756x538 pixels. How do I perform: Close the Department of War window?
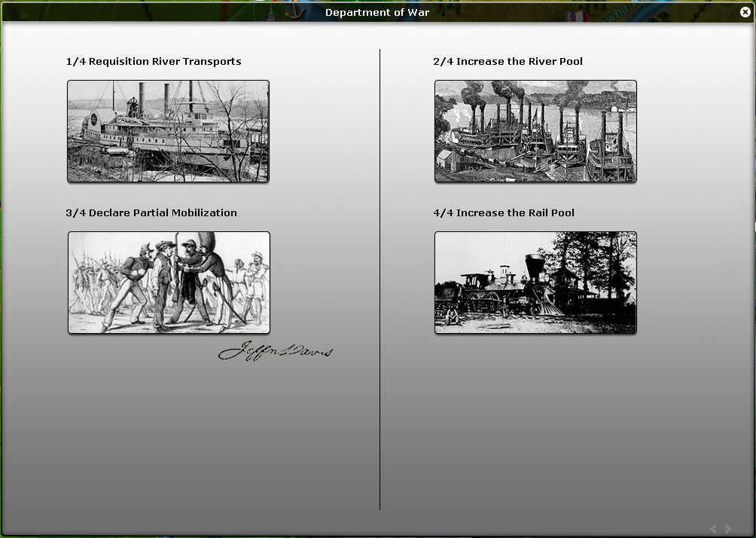tap(745, 12)
